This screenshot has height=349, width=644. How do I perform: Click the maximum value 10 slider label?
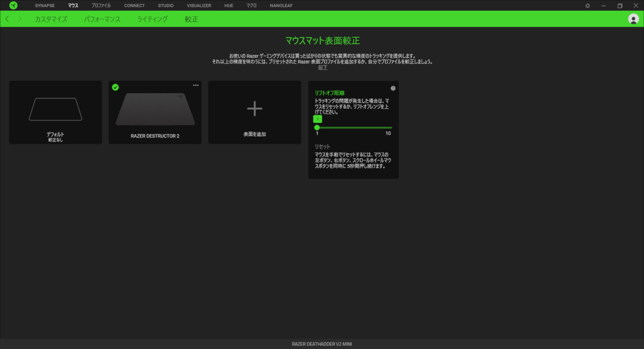pyautogui.click(x=388, y=133)
